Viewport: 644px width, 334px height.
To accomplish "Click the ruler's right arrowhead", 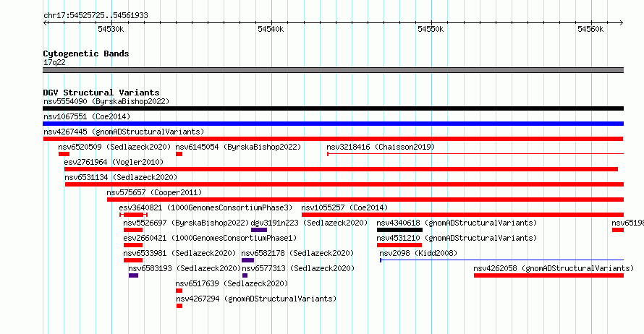I will [621, 22].
